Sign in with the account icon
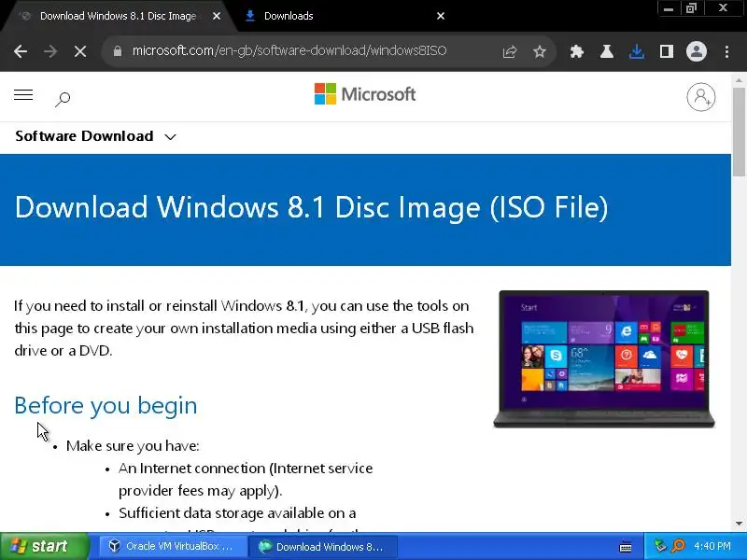747x560 pixels. (x=701, y=97)
